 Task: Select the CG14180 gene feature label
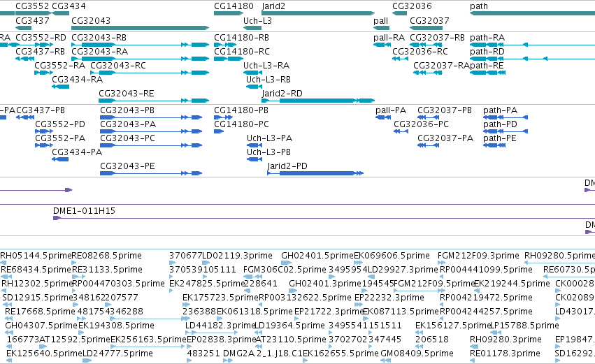[234, 6]
